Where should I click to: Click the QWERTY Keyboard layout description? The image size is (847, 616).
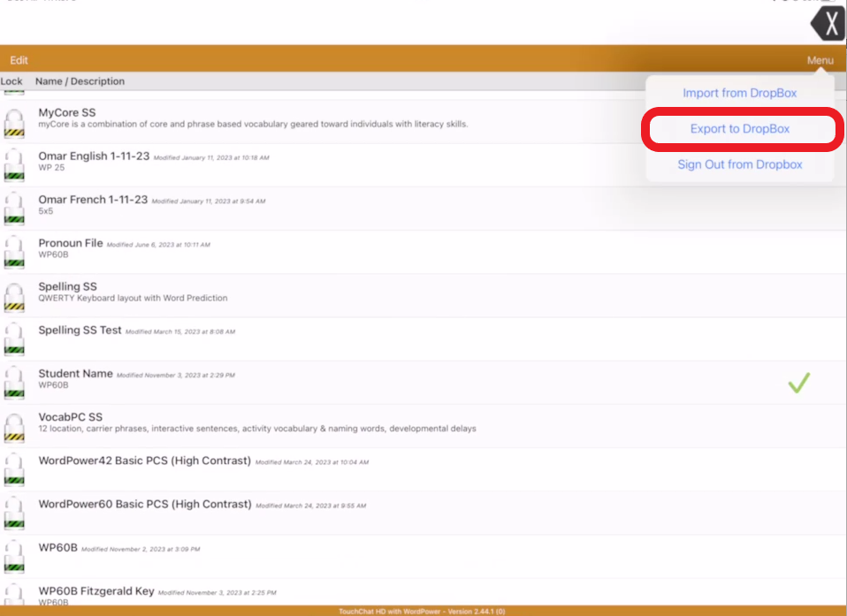coord(133,298)
